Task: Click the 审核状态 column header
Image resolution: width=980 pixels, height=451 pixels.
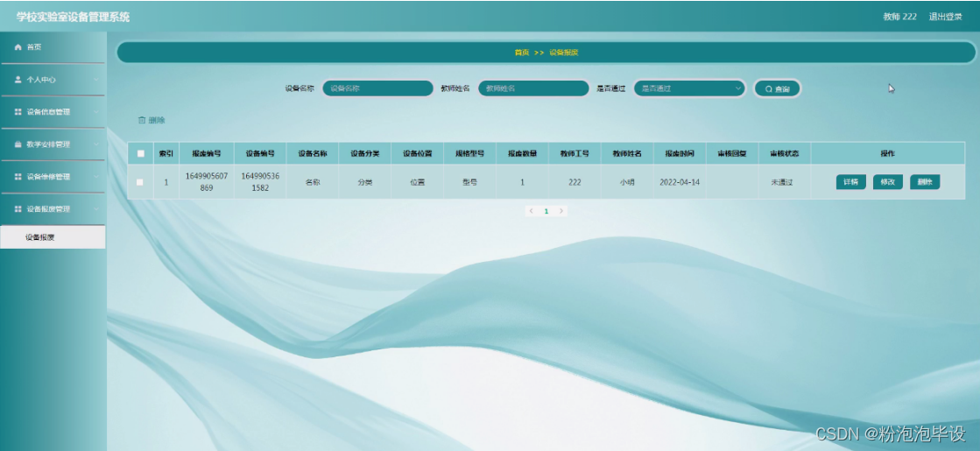Action: [x=785, y=153]
